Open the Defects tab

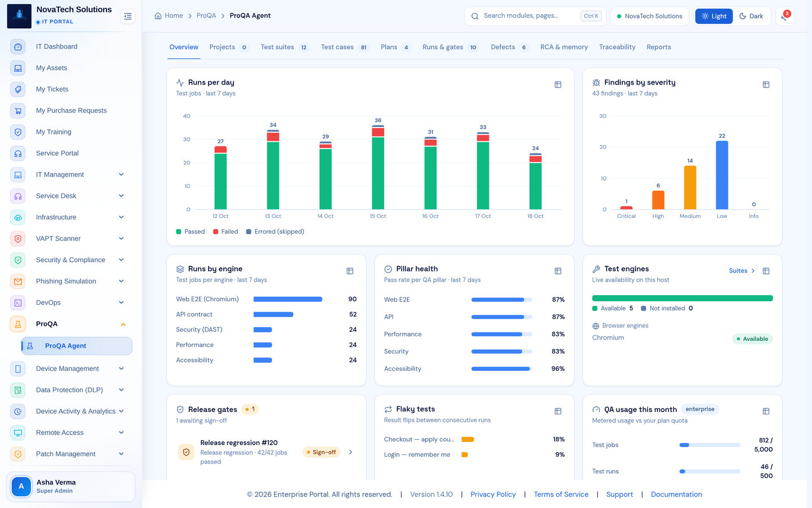pos(509,47)
